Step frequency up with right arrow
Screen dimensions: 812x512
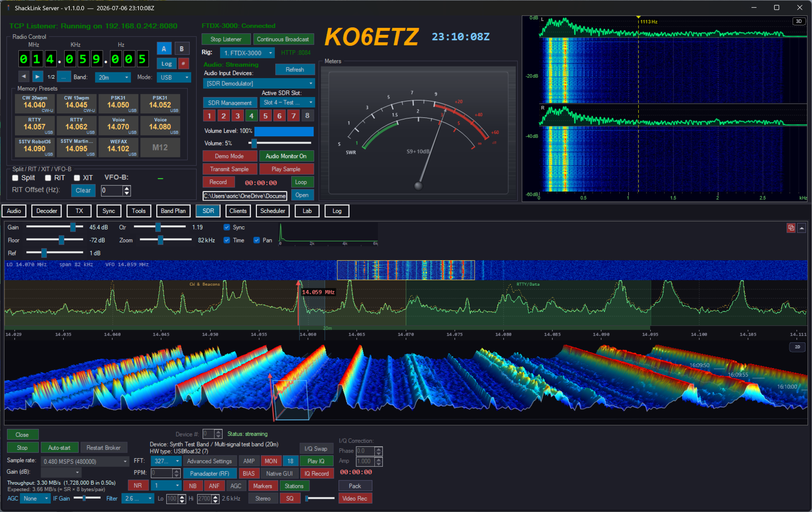[x=37, y=77]
